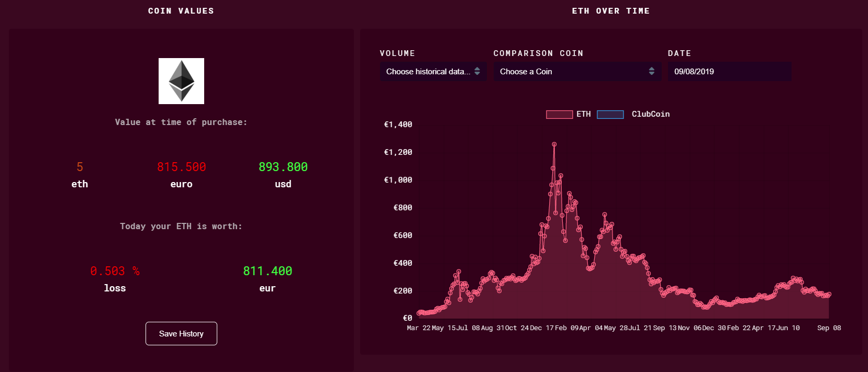Screen dimensions: 868x372
Task: Click the blue ClubCoin legend swatch
Action: pyautogui.click(x=610, y=115)
